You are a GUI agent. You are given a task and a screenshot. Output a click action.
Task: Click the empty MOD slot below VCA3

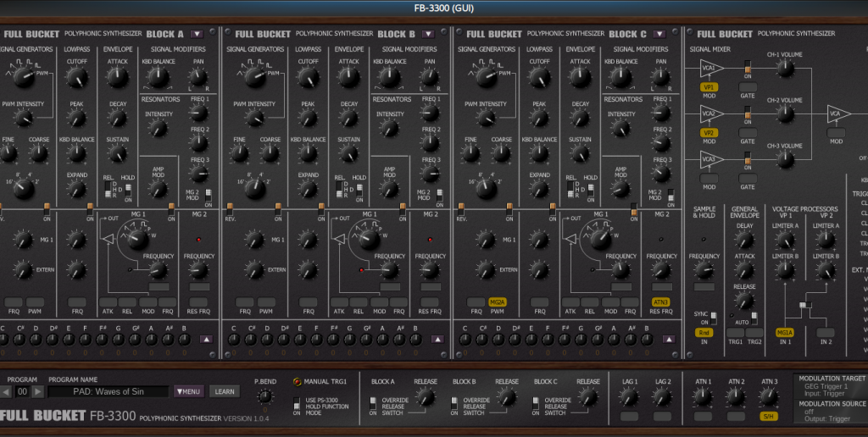point(709,178)
